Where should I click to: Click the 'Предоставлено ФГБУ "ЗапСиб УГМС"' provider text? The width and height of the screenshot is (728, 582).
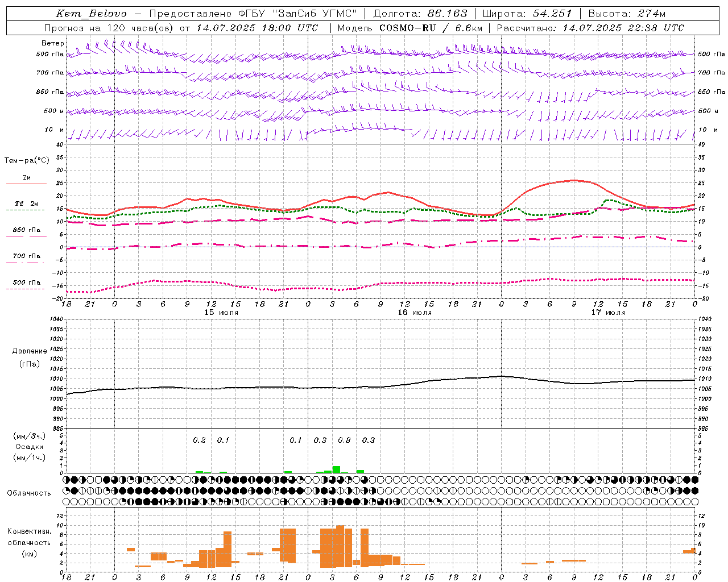coord(253,14)
